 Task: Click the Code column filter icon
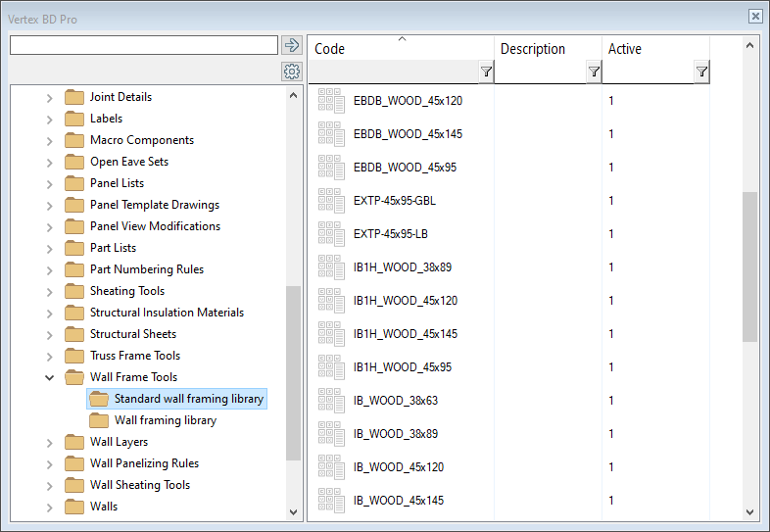coord(486,73)
